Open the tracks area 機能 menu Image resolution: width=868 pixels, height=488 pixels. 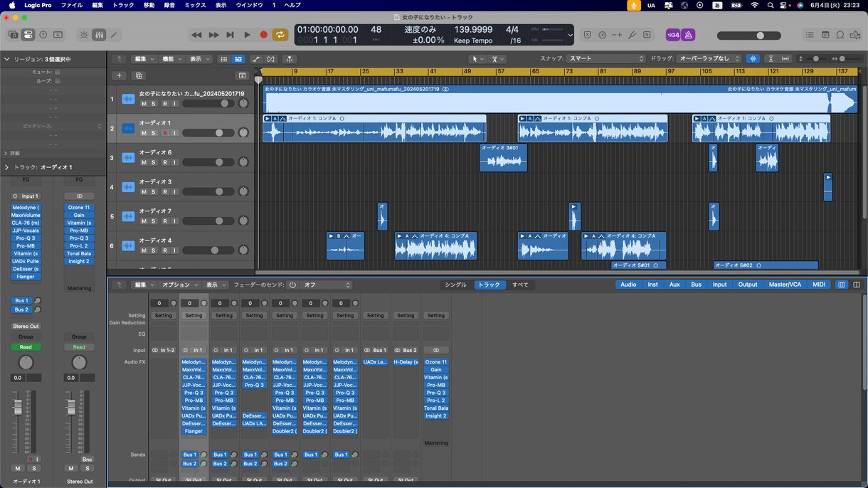pos(171,59)
